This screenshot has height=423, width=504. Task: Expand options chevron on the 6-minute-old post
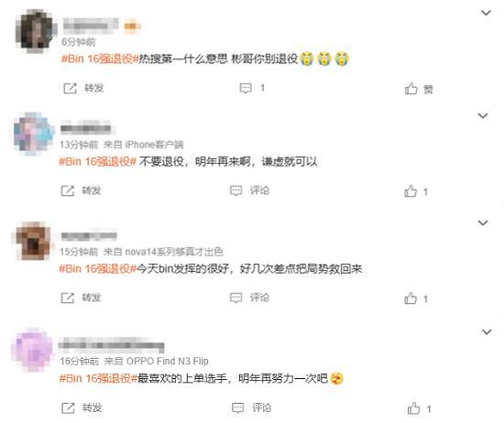(486, 13)
